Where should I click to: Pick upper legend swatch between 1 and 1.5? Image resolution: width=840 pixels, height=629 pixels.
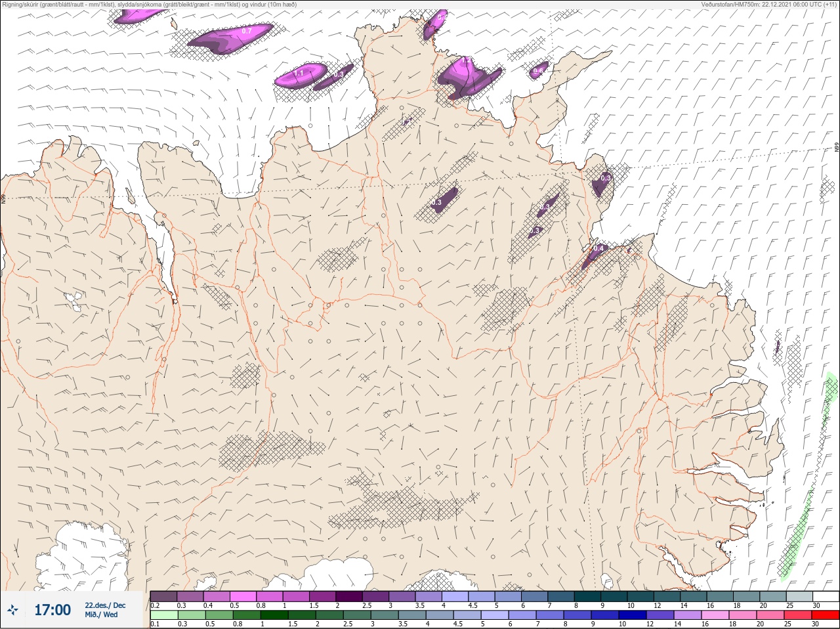click(x=297, y=596)
